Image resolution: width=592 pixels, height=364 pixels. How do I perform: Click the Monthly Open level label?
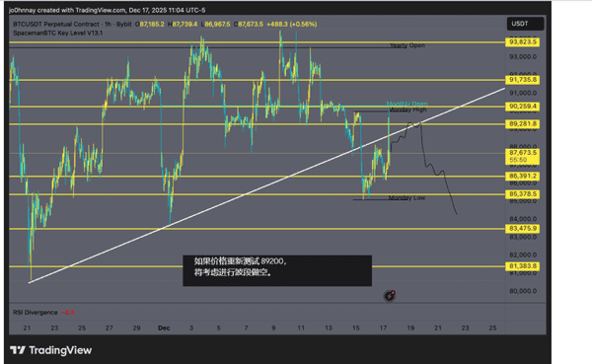click(407, 104)
